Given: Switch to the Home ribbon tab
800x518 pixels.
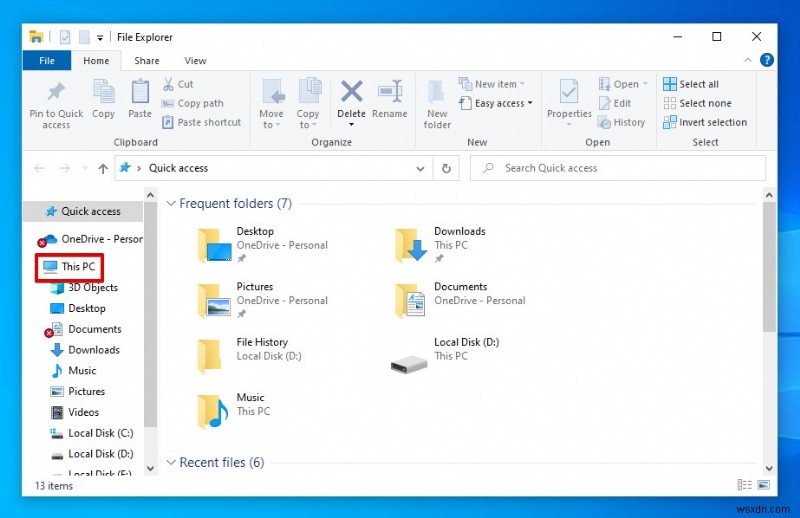Looking at the screenshot, I should (x=96, y=60).
